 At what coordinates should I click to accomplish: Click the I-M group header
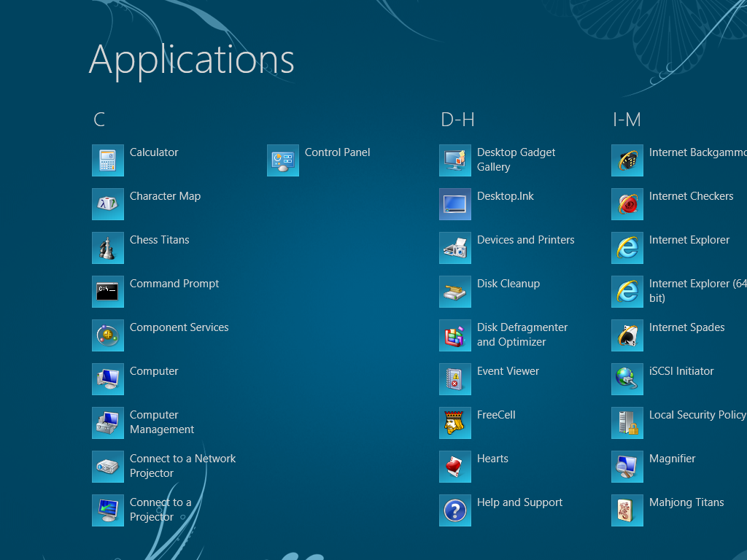point(627,120)
